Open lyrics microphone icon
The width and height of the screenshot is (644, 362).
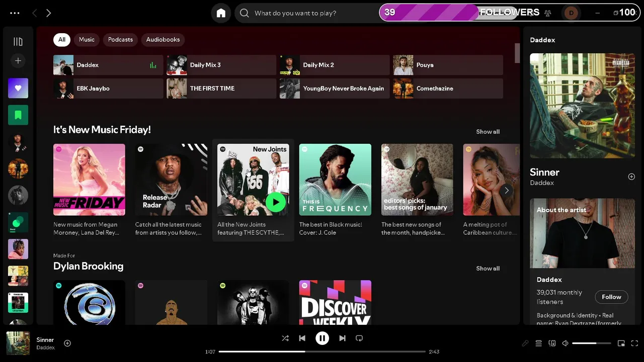525,343
